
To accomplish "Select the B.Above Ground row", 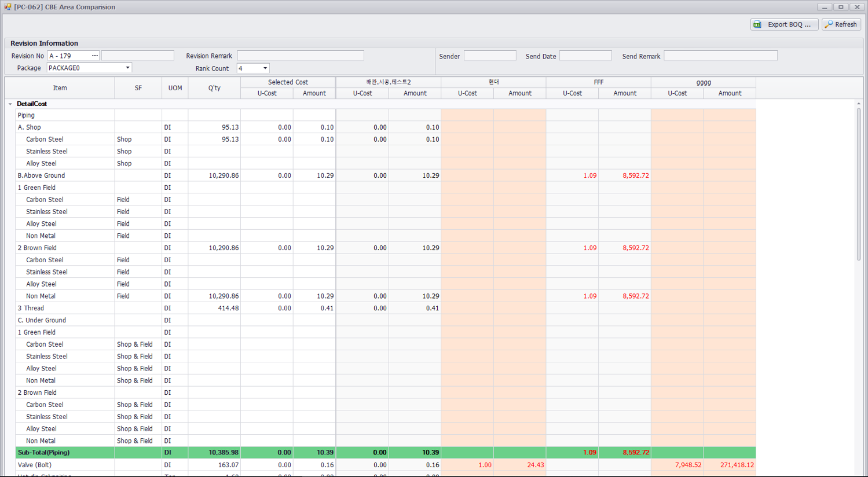I will coord(41,175).
